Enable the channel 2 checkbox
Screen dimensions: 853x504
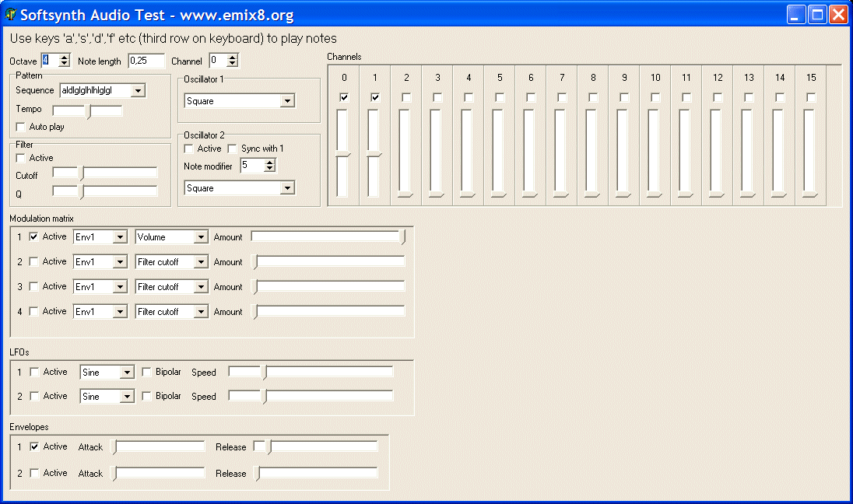tap(406, 97)
